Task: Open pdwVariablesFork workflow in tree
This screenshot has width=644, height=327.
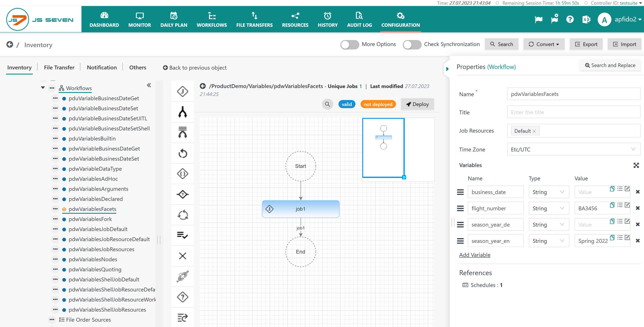Action: [90, 219]
